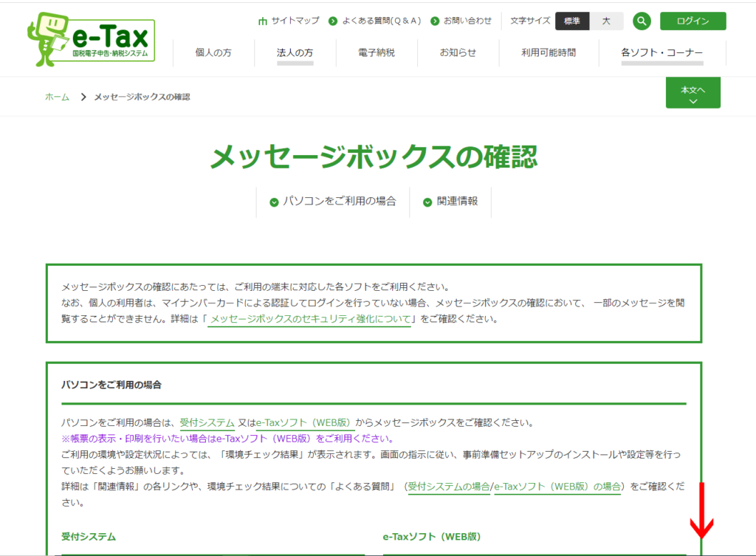Open the 法人の方 navigation menu

pyautogui.click(x=295, y=53)
